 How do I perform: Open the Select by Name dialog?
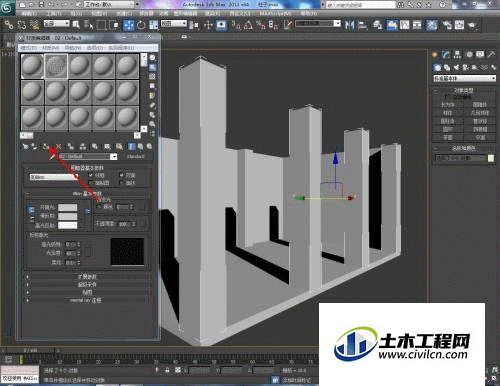pyautogui.click(x=88, y=24)
